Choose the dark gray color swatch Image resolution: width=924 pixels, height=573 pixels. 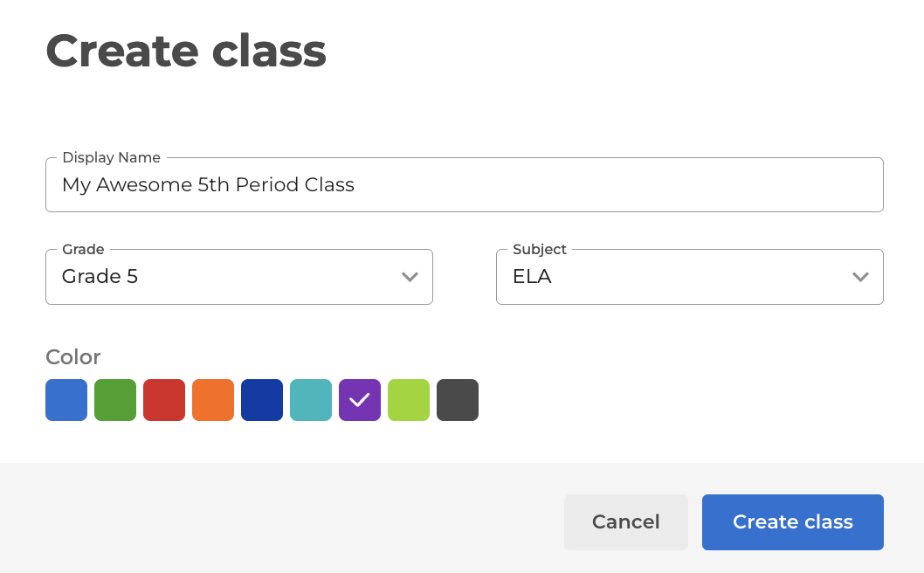[458, 400]
